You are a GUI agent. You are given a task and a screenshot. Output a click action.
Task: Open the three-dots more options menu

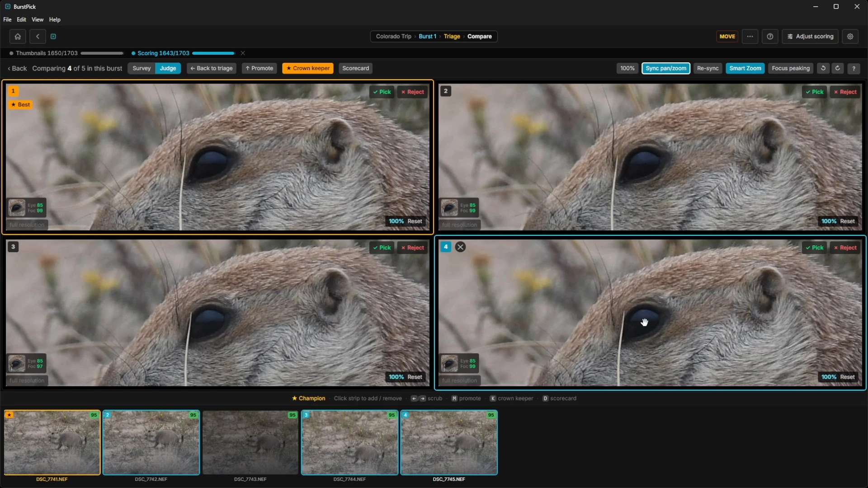[750, 37]
